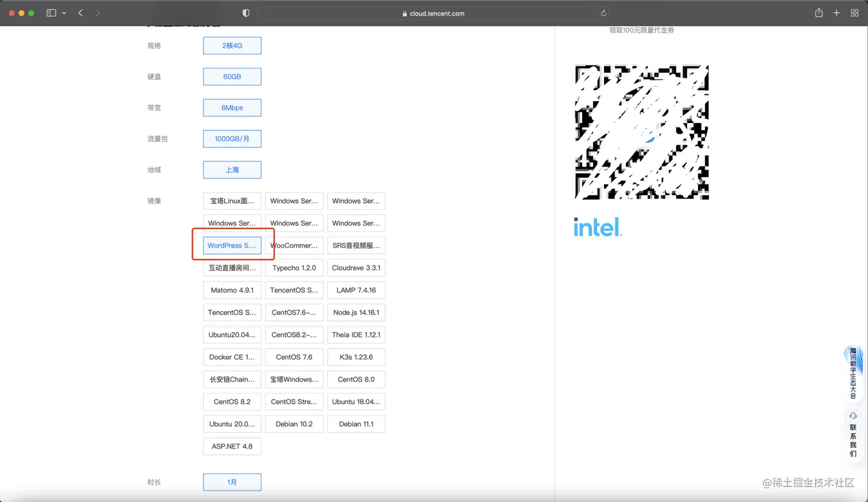The height and width of the screenshot is (502, 868).
Task: Click the cloud.tencent.com address bar
Action: 433,13
